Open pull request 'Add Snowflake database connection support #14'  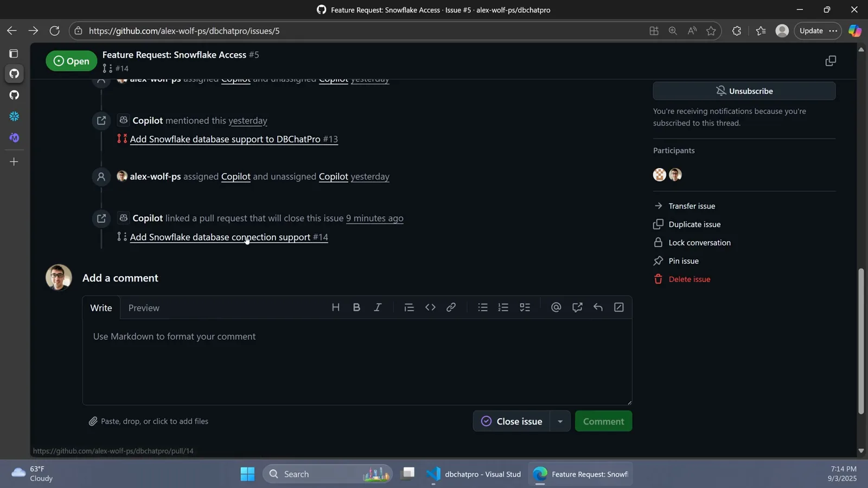(x=229, y=237)
